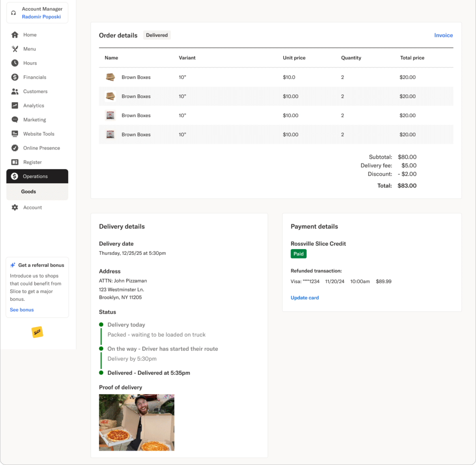Select Operations in sidebar
Viewport: 476px width, 465px height.
(37, 176)
